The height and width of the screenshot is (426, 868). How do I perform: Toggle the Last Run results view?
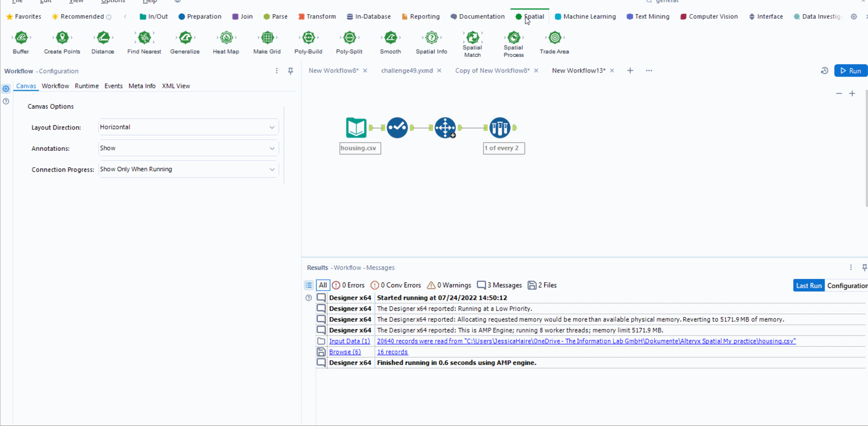pyautogui.click(x=808, y=286)
